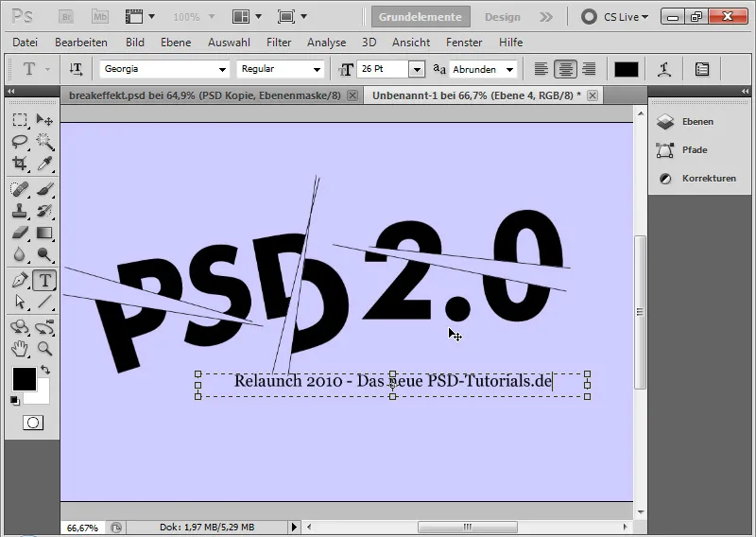Viewport: 756px width, 537px height.
Task: Select the Eraser tool
Action: [x=20, y=233]
